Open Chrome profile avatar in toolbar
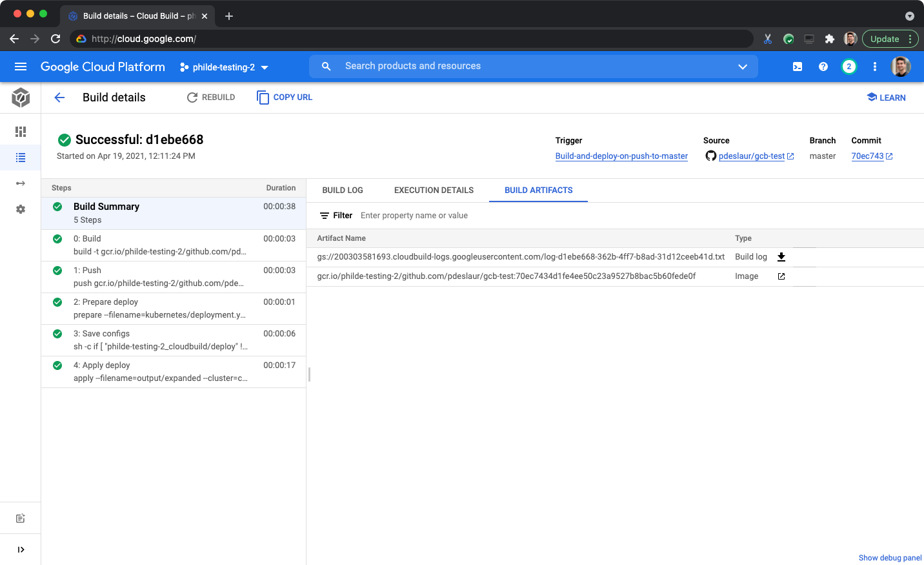 pyautogui.click(x=850, y=39)
